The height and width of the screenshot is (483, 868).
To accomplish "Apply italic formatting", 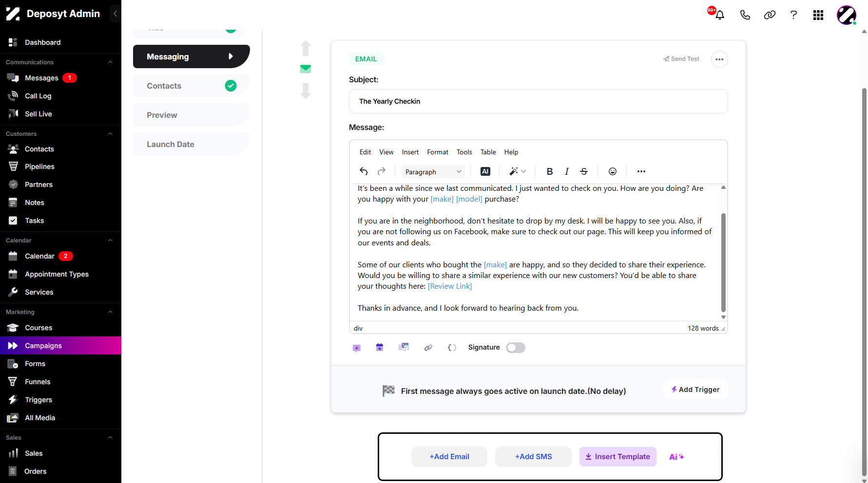I will (x=567, y=171).
